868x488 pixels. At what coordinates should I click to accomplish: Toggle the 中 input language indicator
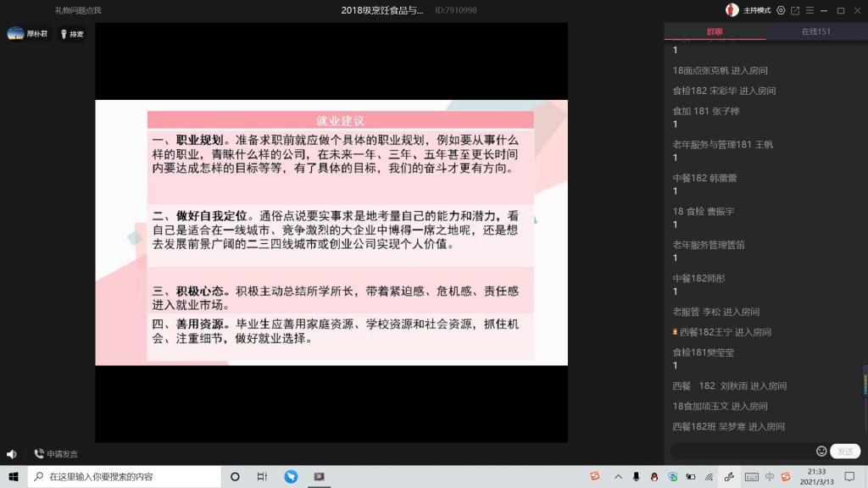(x=770, y=477)
